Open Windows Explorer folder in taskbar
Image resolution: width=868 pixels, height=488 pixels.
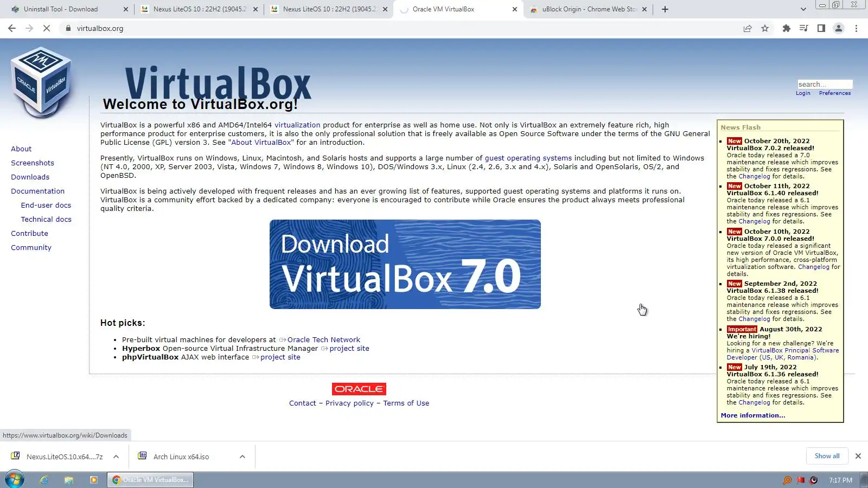coord(69,480)
